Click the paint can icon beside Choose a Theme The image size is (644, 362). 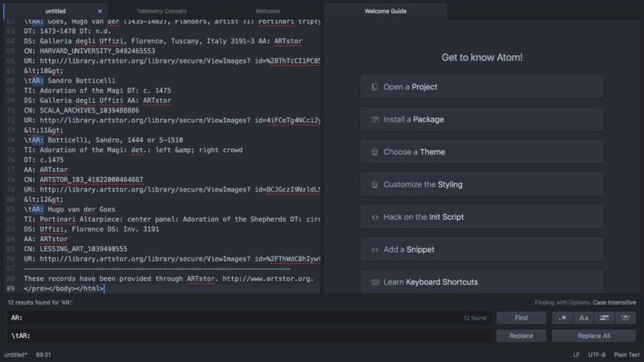point(374,152)
